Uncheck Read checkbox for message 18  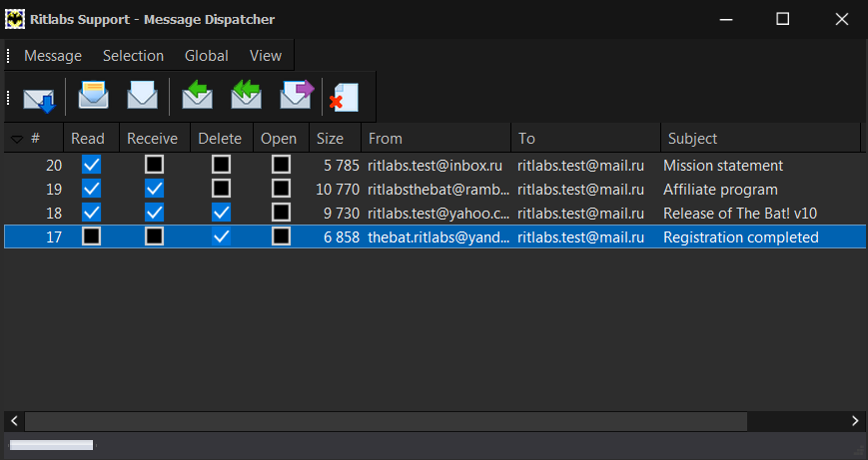pos(91,213)
